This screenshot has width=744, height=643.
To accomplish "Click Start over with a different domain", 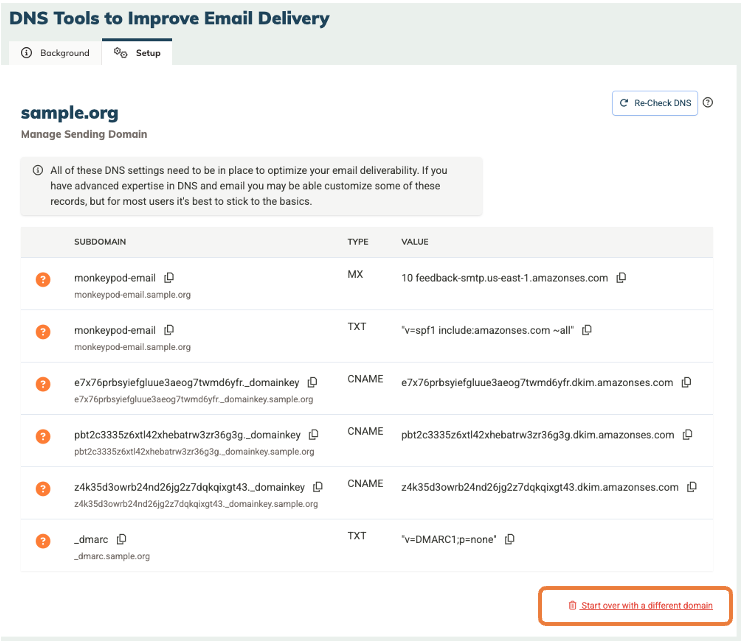I will click(x=646, y=606).
